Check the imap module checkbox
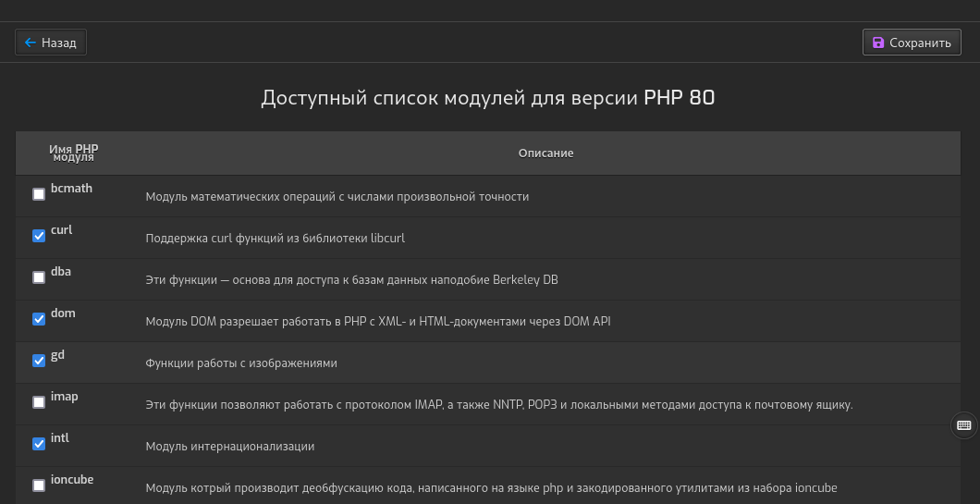Image resolution: width=980 pixels, height=504 pixels. coord(39,402)
